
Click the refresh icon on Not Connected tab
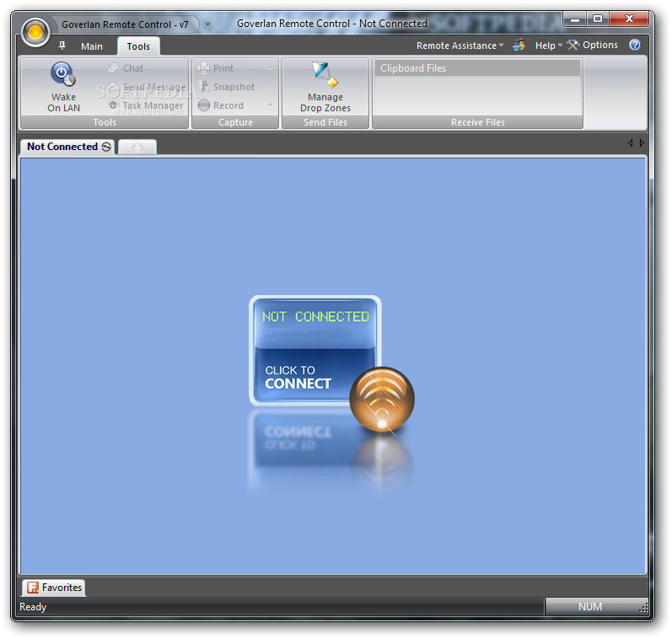(106, 147)
